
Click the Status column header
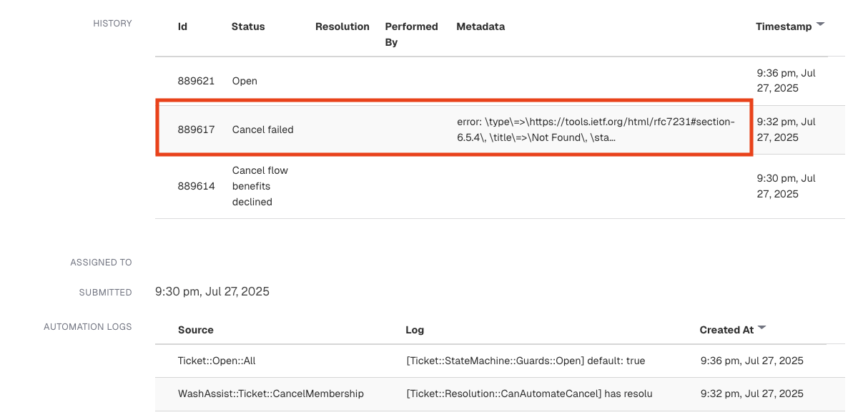[x=248, y=26]
